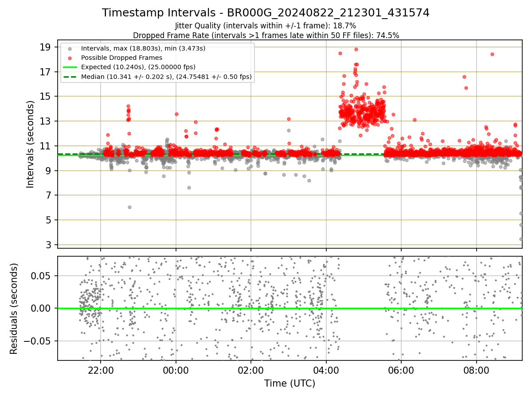The image size is (532, 399).
Task: Click the '11' tick on the intervals axis
Action: [46, 146]
